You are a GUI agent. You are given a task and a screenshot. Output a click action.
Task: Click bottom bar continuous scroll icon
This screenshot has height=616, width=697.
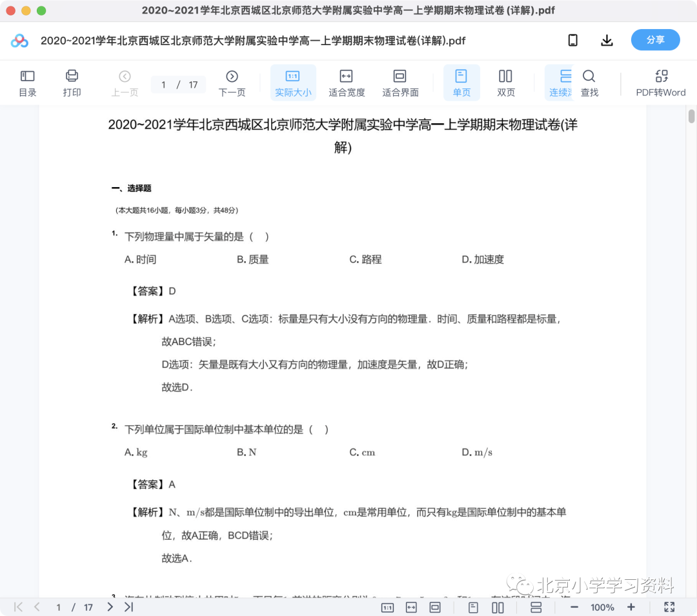(x=536, y=608)
